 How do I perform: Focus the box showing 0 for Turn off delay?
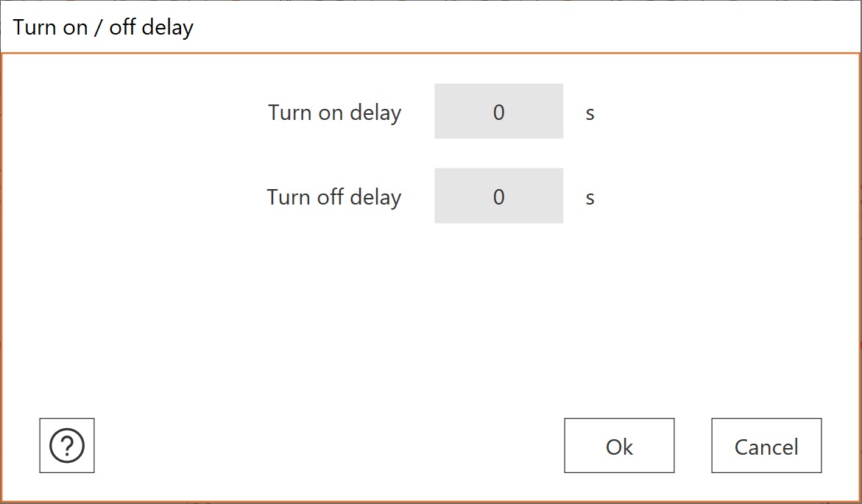(498, 196)
